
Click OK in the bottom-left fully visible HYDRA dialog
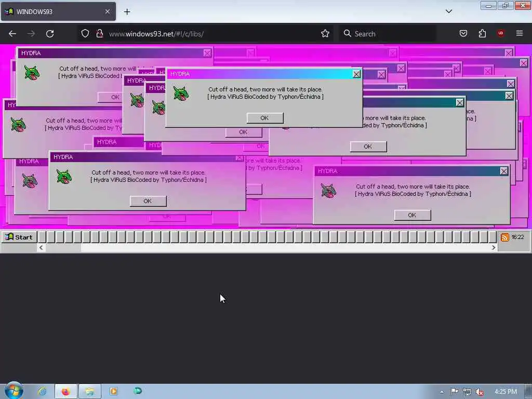point(148,201)
